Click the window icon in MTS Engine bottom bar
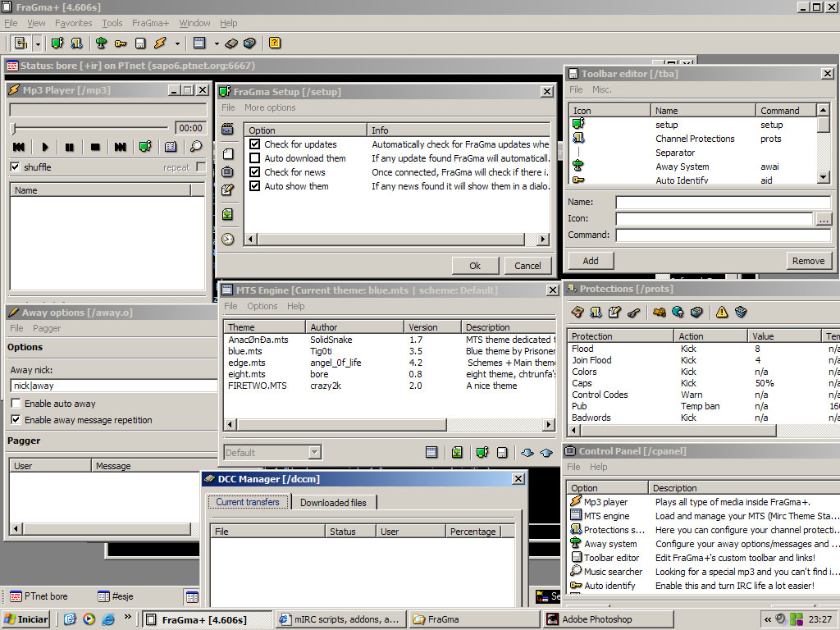Image resolution: width=840 pixels, height=630 pixels. coord(431,453)
